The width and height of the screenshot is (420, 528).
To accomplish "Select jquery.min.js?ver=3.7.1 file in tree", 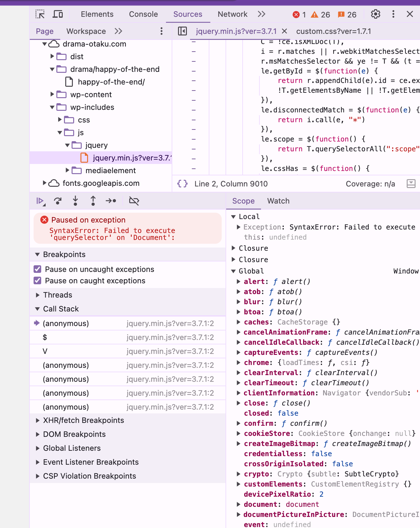I will pos(101,158).
